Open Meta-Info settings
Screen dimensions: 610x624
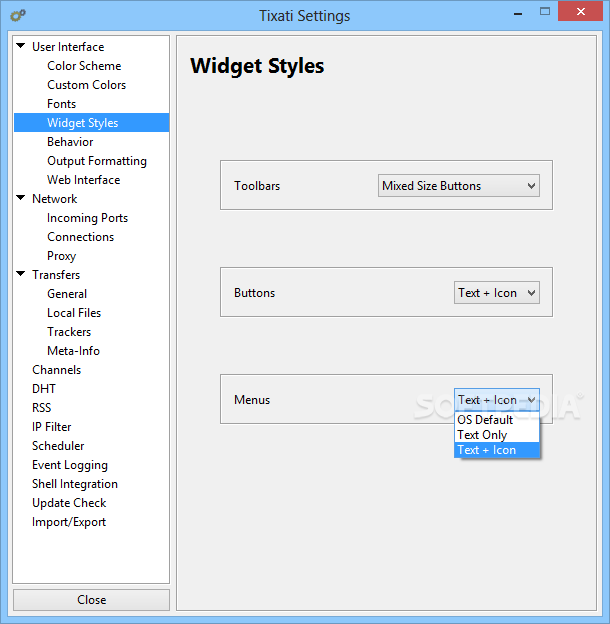pyautogui.click(x=73, y=351)
